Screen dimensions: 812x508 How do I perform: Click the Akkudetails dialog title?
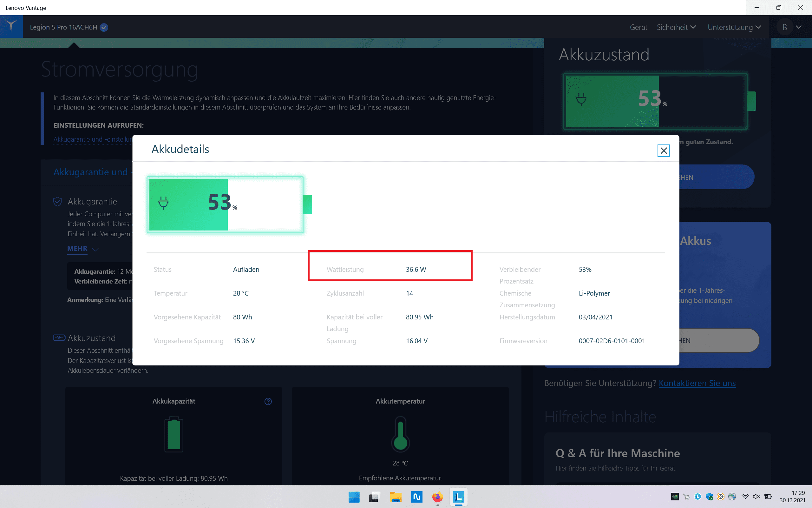(x=180, y=149)
